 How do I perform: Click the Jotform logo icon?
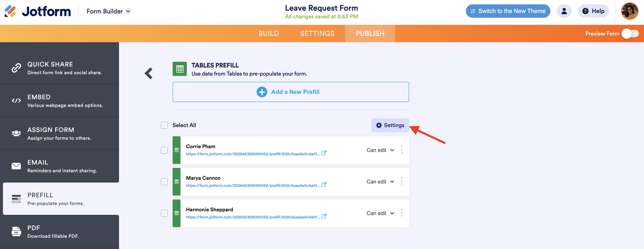tap(10, 11)
